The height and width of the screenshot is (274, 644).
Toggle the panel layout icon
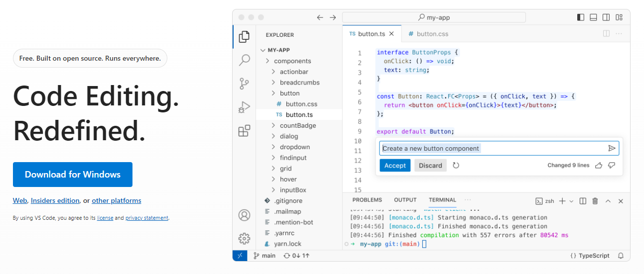(x=593, y=17)
